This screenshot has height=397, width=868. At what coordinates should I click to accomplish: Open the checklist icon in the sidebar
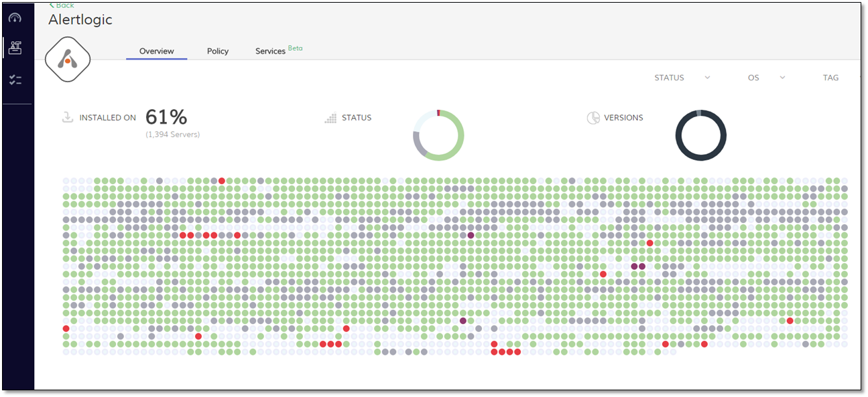click(15, 80)
